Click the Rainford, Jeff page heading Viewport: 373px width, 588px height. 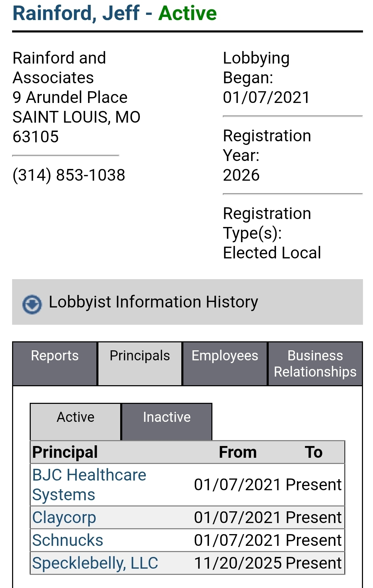click(76, 13)
